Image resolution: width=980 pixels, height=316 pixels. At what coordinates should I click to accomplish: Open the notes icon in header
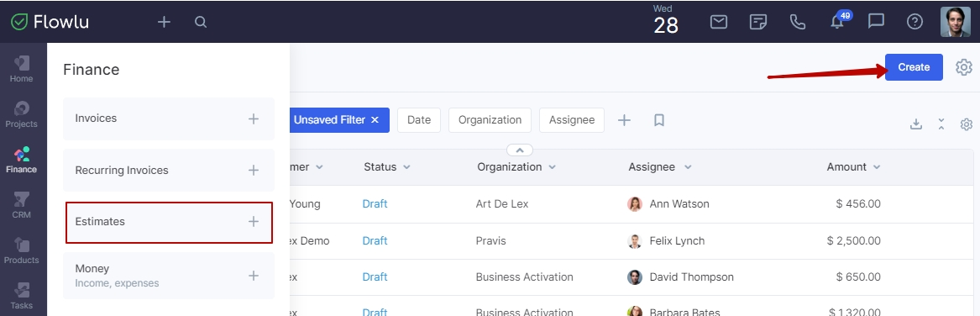point(758,22)
